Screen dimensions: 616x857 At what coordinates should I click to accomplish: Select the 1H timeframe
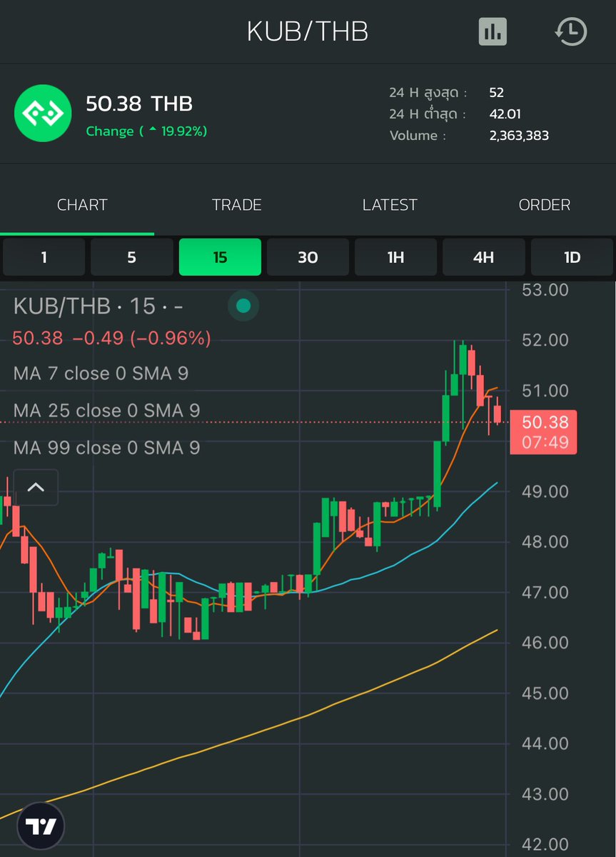point(395,257)
